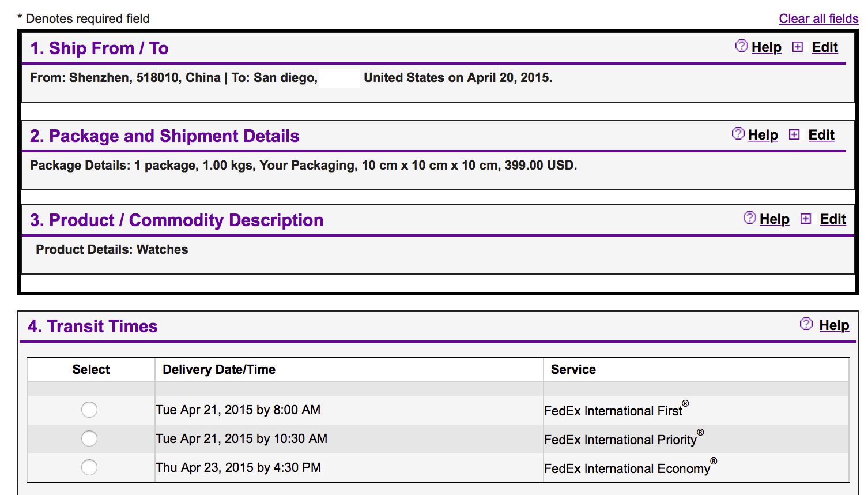Open Help link for Transit Times
Image resolution: width=868 pixels, height=495 pixels.
point(834,325)
